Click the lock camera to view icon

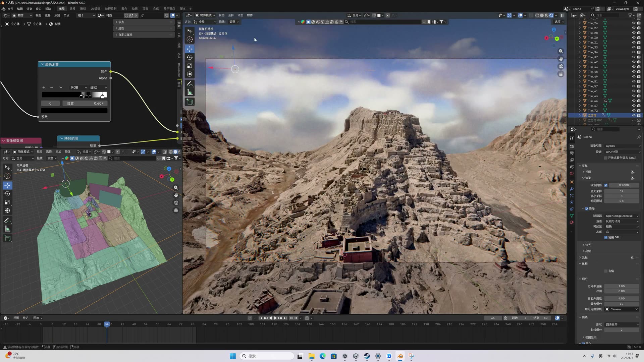click(560, 74)
